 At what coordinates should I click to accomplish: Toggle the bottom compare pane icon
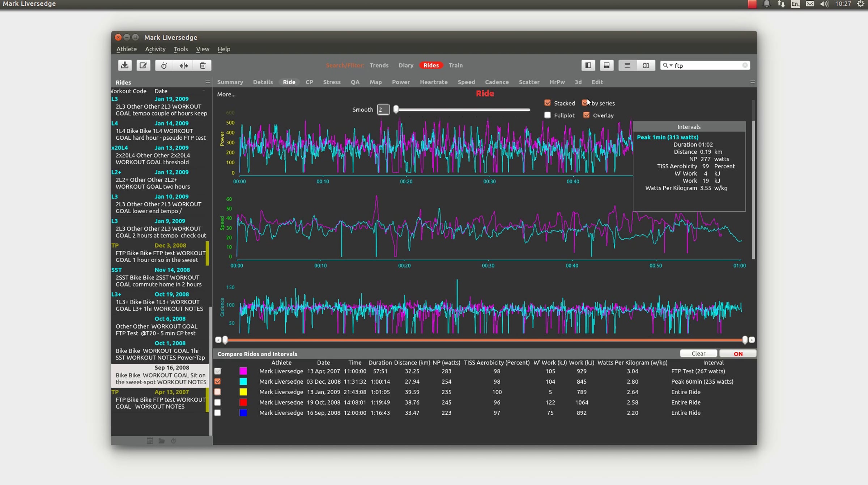[x=607, y=65]
